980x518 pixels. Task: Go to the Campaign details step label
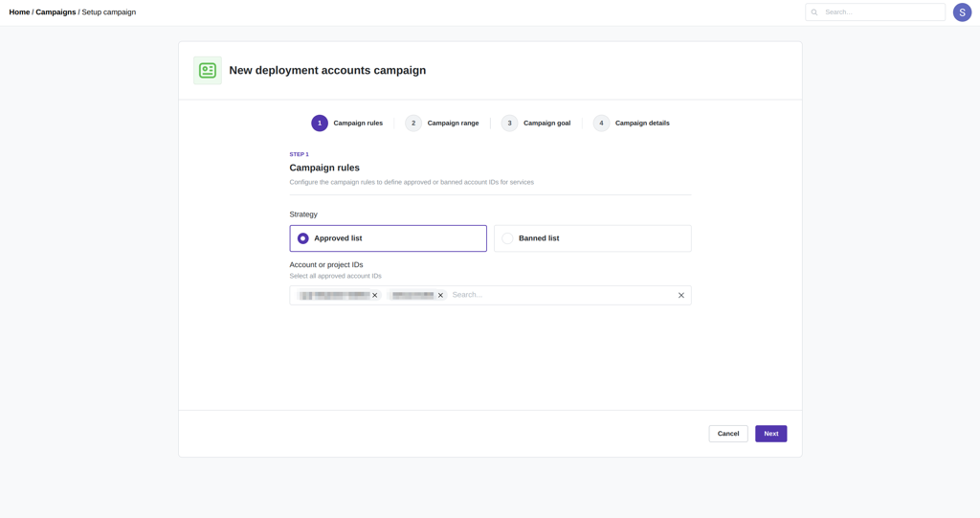(x=642, y=124)
